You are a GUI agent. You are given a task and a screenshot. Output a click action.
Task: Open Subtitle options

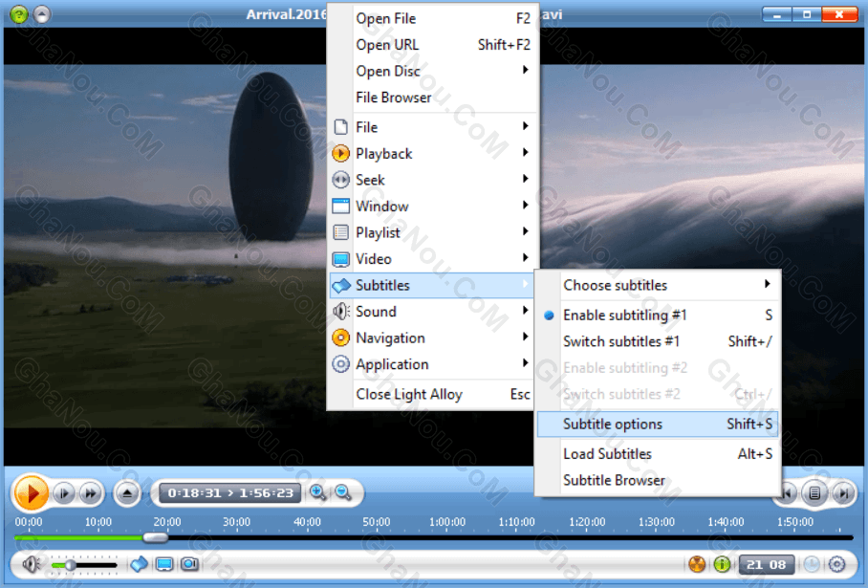(658, 425)
